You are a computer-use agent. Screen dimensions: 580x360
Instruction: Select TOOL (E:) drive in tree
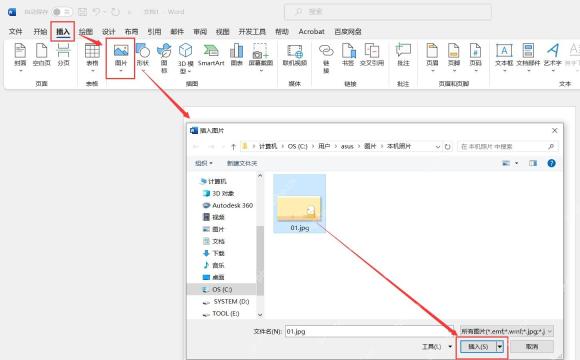[x=221, y=313]
